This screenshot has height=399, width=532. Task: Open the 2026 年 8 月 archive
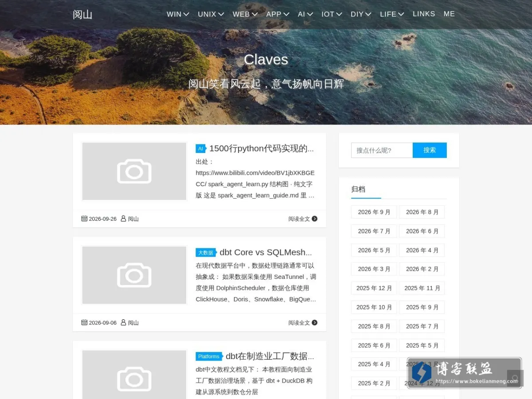[x=422, y=212]
